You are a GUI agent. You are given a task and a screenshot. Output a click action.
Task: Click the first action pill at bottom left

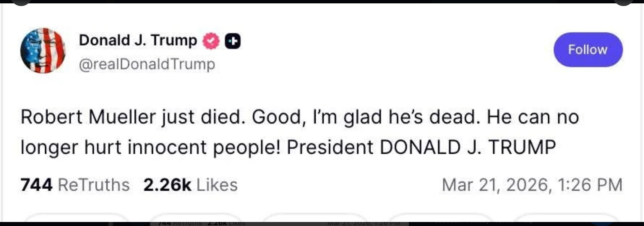(77, 218)
